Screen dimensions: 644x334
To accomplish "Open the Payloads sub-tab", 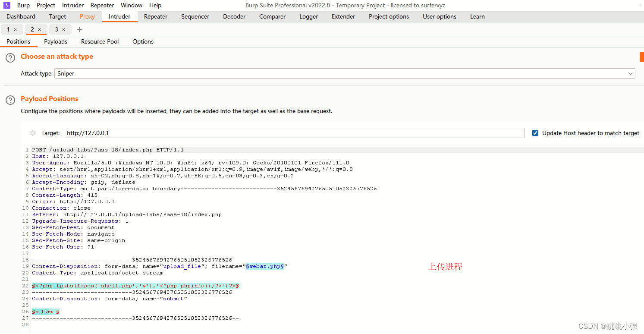I will click(56, 41).
